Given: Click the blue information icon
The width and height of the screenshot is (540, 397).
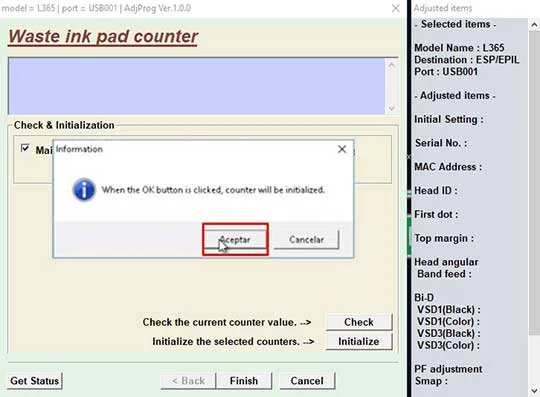Looking at the screenshot, I should 84,189.
